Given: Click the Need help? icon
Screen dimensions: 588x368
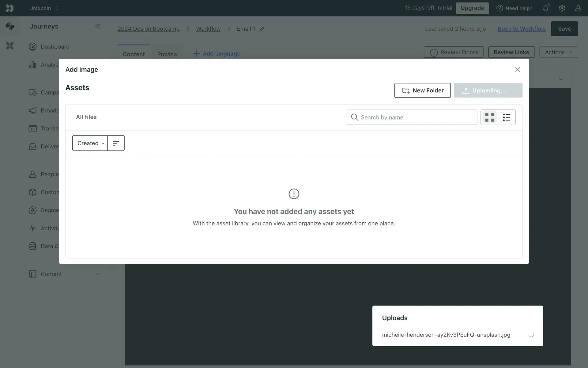Looking at the screenshot, I should (x=499, y=8).
